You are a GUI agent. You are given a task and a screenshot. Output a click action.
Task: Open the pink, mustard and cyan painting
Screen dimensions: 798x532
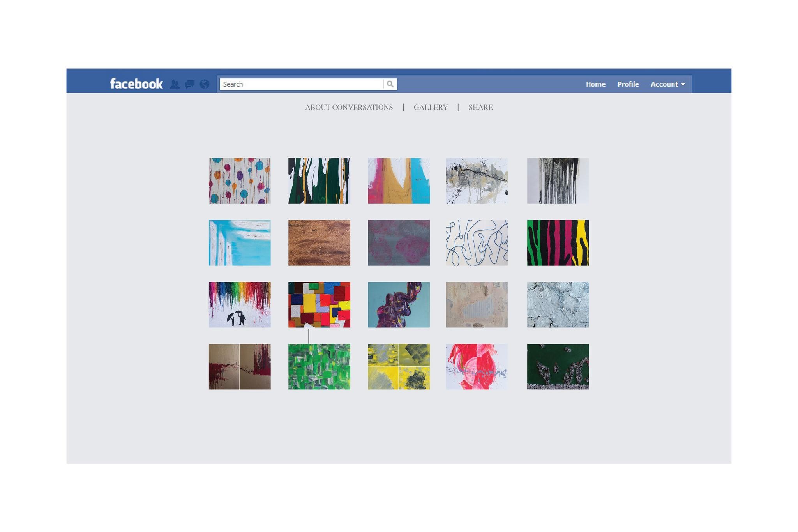[x=399, y=181]
